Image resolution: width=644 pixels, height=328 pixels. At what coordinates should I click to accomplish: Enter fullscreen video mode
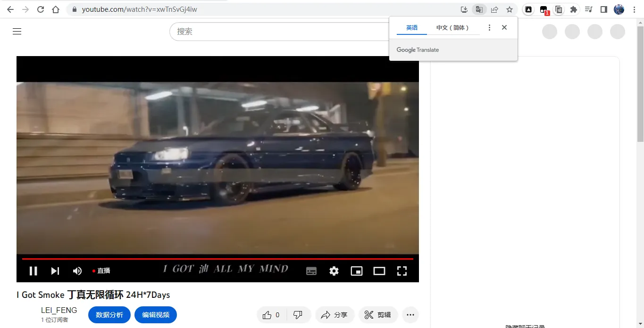401,271
